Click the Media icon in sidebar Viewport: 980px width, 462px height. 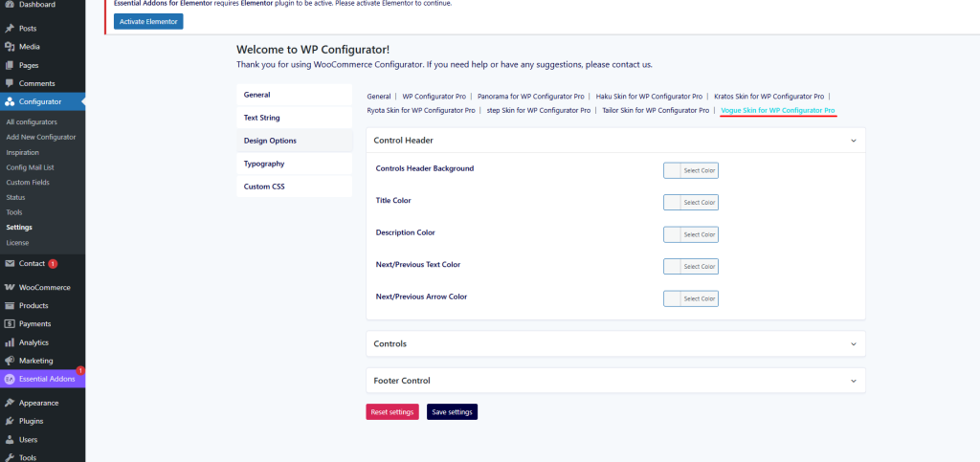point(10,47)
